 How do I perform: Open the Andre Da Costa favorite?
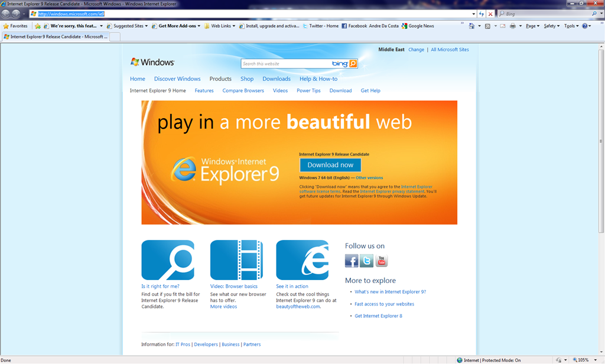tap(383, 26)
